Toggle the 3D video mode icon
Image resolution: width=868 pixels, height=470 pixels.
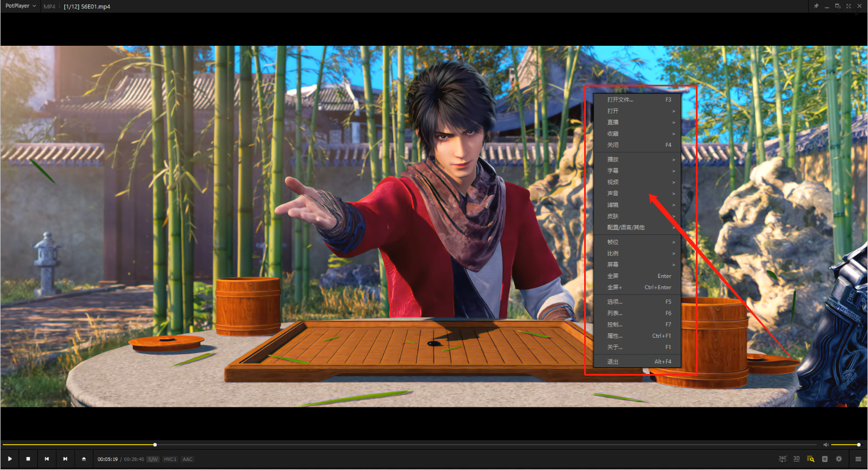(796, 459)
